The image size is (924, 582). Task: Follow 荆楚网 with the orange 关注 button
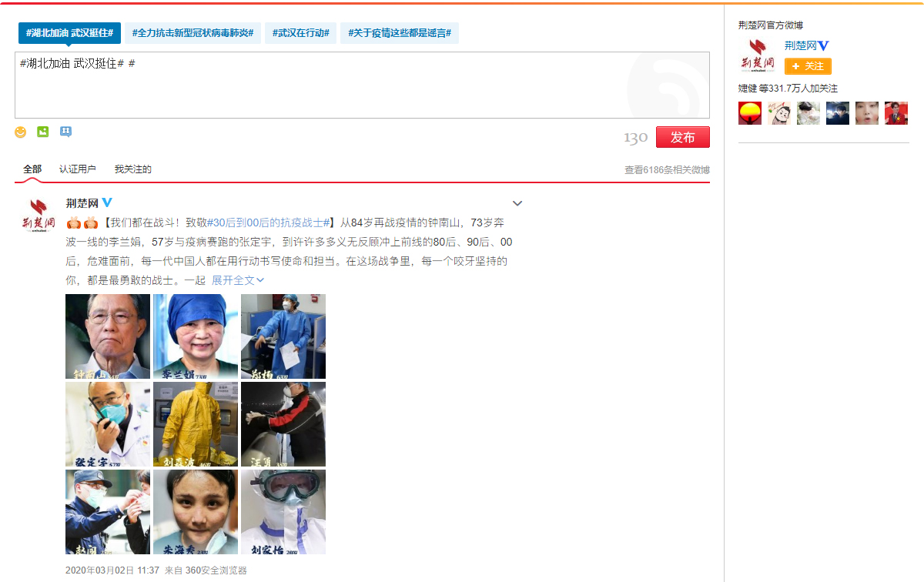pos(808,66)
